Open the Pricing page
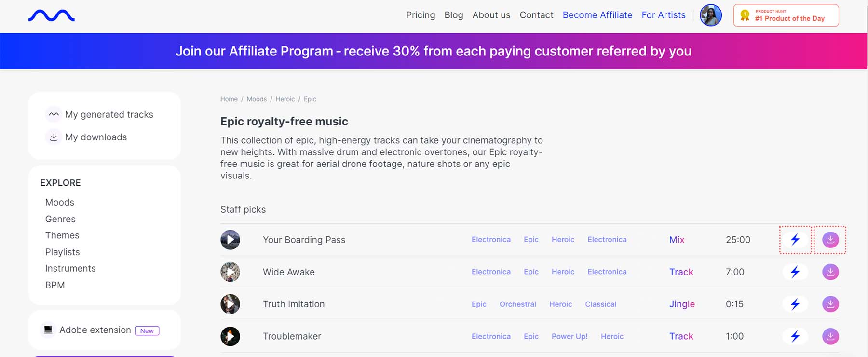 [x=420, y=15]
